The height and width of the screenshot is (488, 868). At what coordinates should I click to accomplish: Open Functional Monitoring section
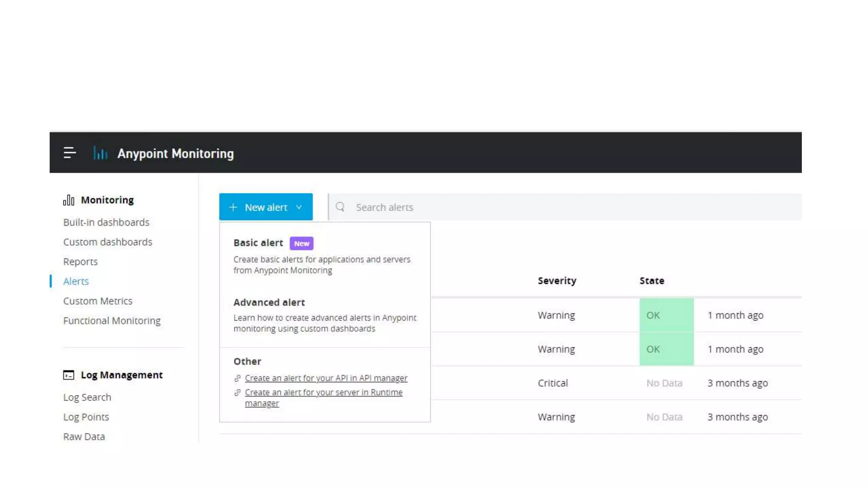(112, 321)
